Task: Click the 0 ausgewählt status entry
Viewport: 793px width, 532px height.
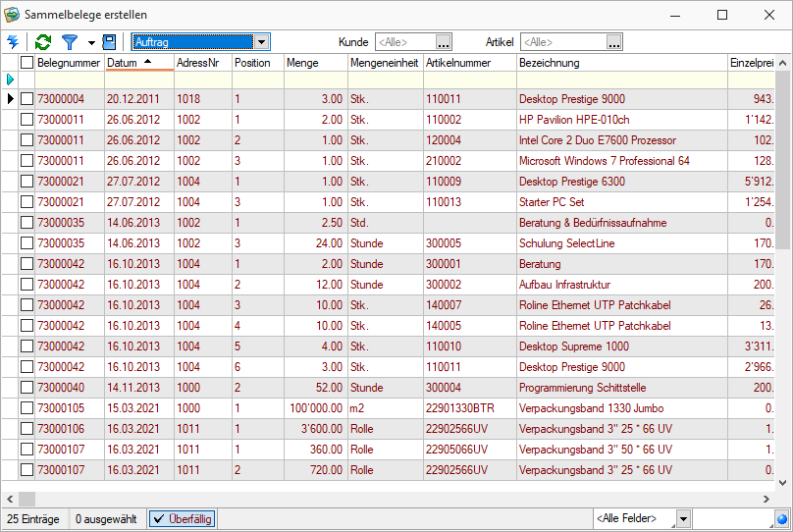Action: click(106, 519)
